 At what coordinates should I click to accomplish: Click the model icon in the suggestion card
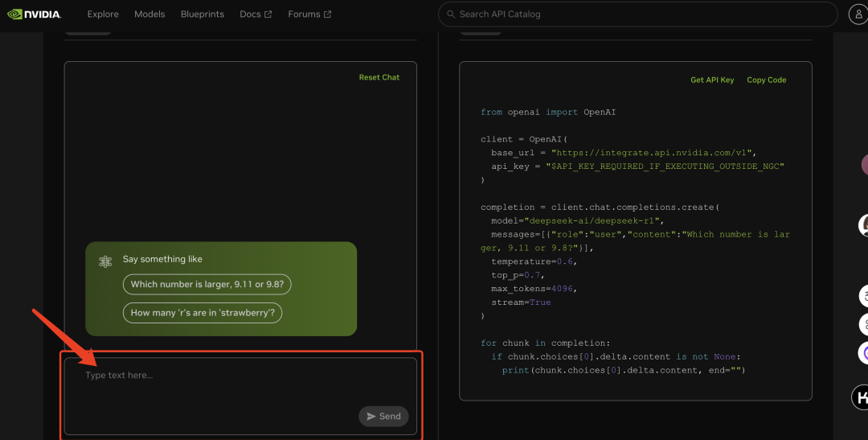105,261
